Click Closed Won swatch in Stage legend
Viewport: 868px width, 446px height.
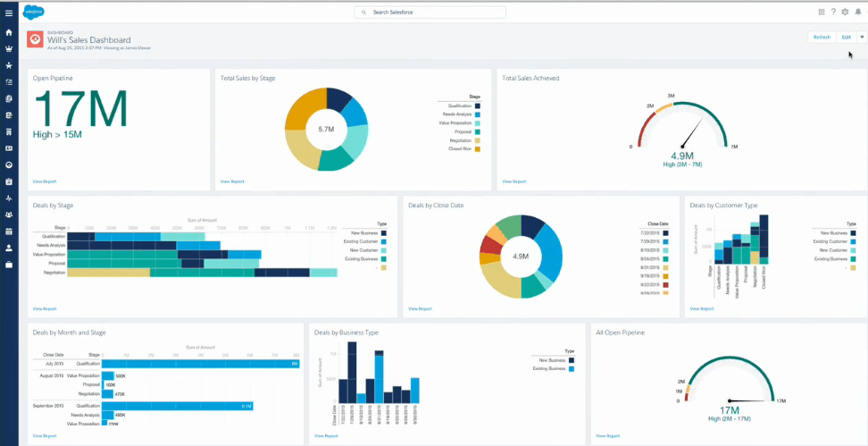477,149
